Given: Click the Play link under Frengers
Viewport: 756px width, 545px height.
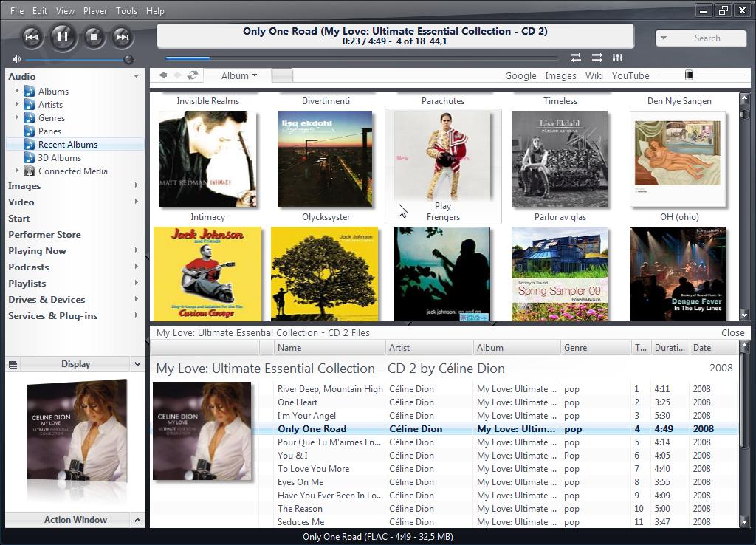Looking at the screenshot, I should click(x=443, y=206).
